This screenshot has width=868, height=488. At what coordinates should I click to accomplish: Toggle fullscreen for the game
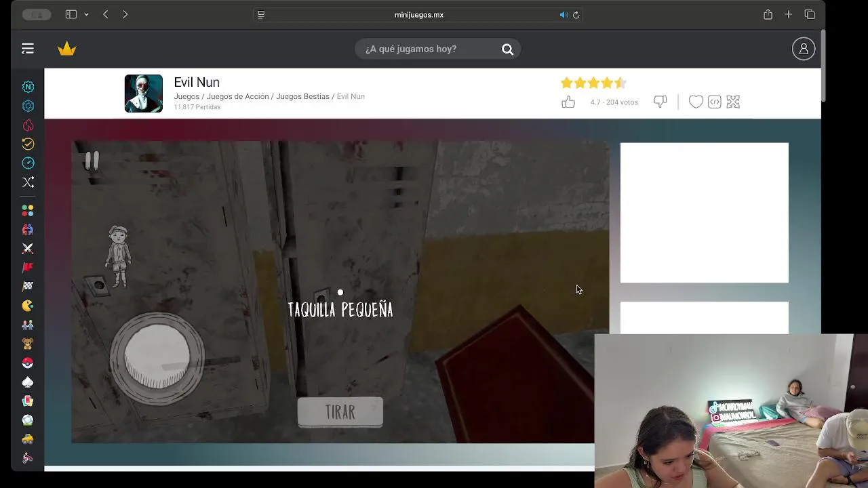pos(733,102)
